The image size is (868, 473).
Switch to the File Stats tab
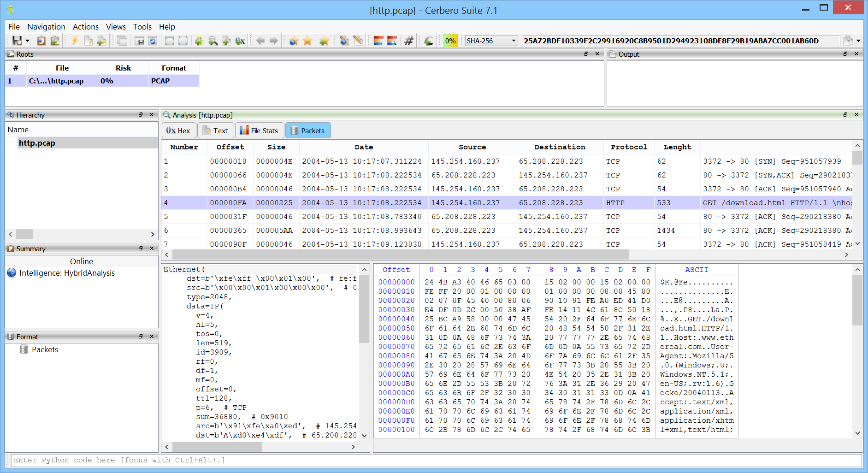coord(260,130)
